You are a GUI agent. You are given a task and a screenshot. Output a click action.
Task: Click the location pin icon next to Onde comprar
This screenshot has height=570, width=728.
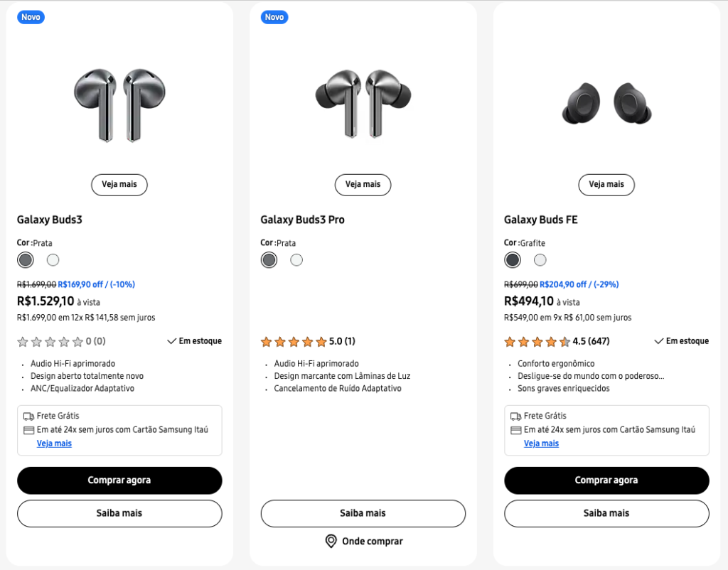coord(330,541)
